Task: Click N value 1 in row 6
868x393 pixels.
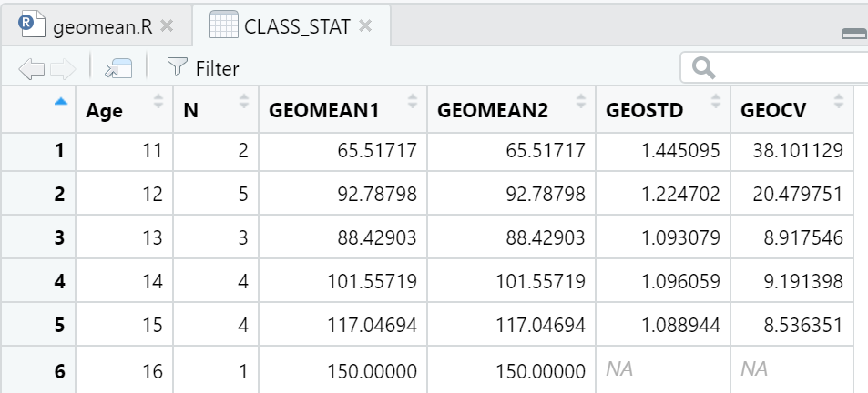Action: [215, 371]
